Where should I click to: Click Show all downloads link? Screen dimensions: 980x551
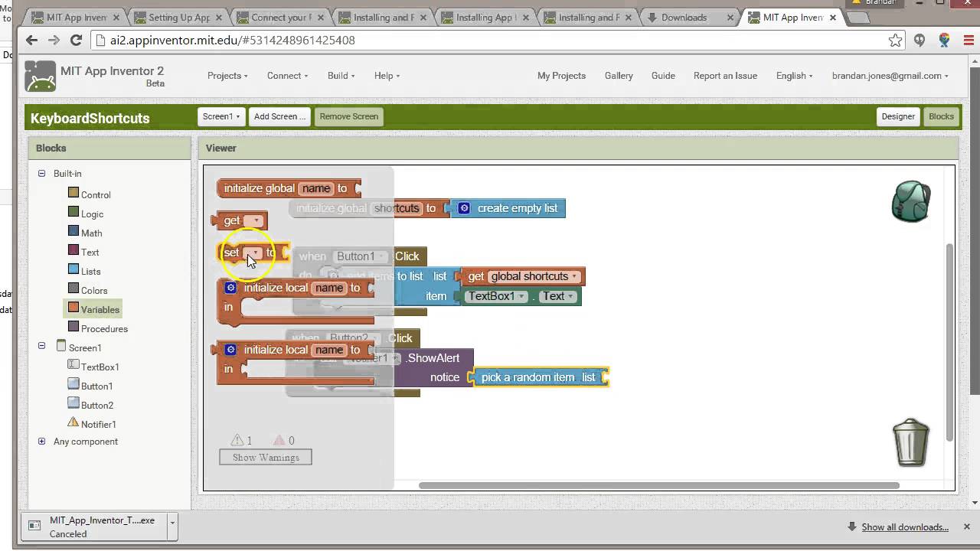905,527
